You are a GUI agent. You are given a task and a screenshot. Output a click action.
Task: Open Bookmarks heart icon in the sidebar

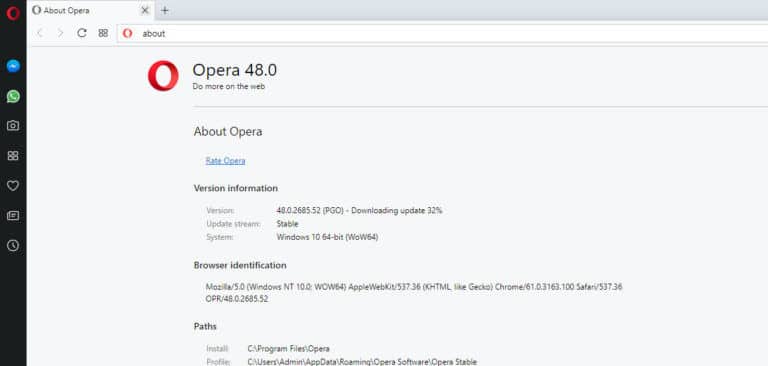pyautogui.click(x=13, y=186)
